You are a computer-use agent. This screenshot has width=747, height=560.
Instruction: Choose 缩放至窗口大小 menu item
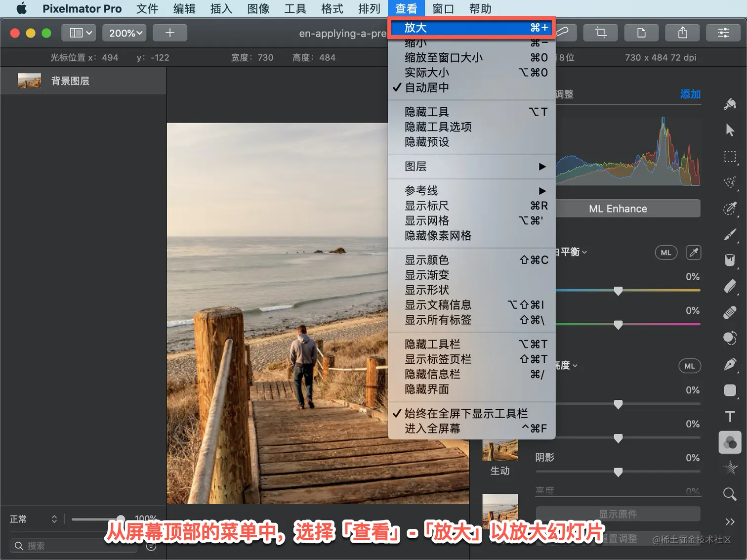click(x=472, y=57)
